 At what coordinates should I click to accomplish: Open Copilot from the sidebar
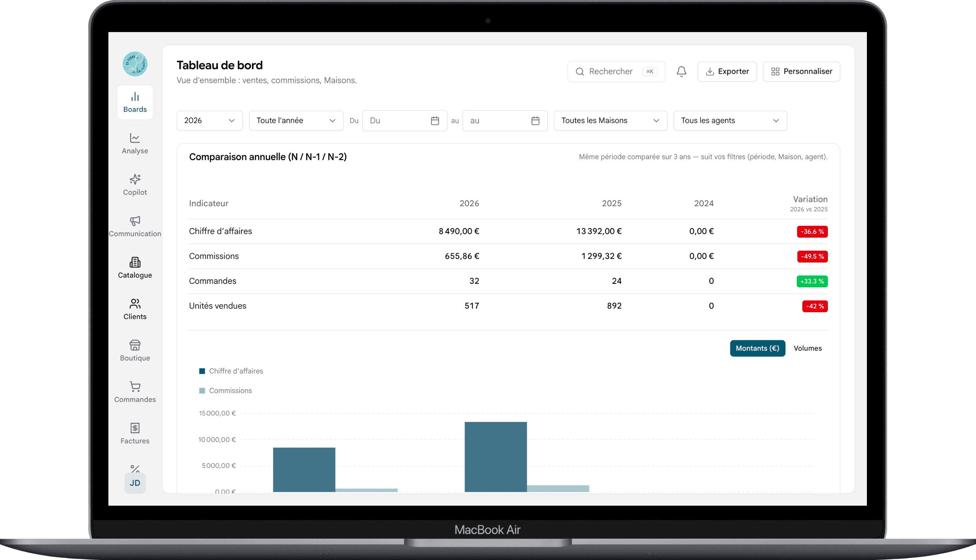135,185
